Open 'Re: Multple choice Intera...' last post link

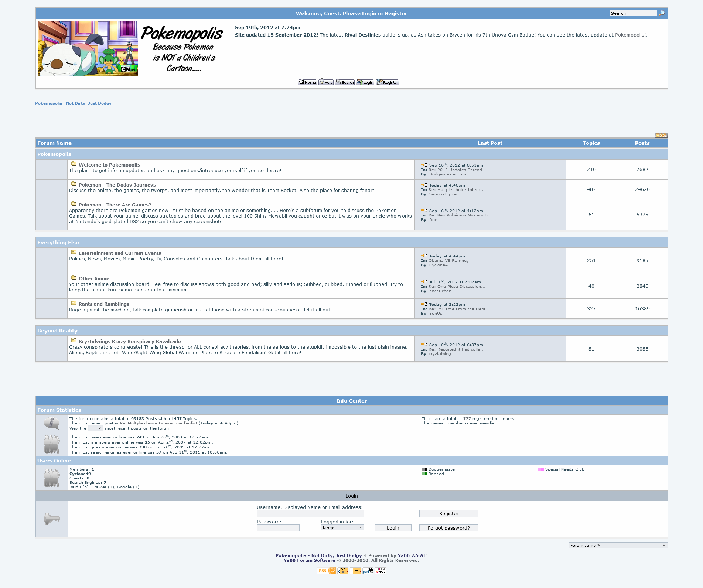[457, 190]
